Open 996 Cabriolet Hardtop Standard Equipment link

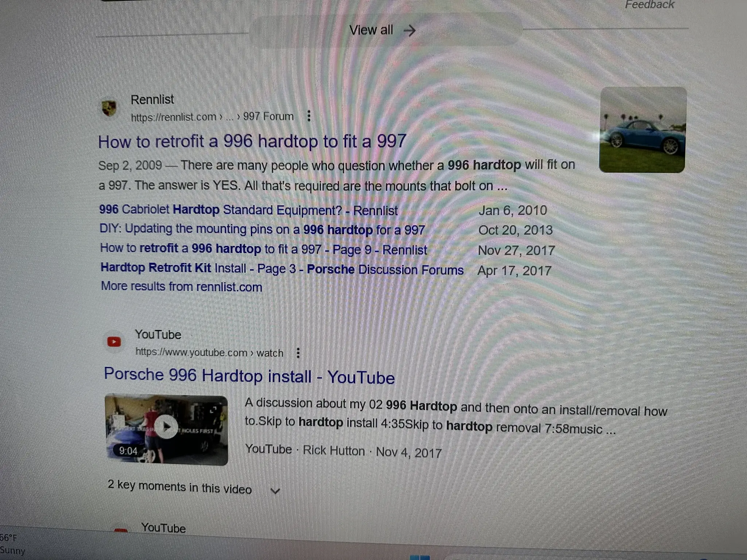pos(248,210)
